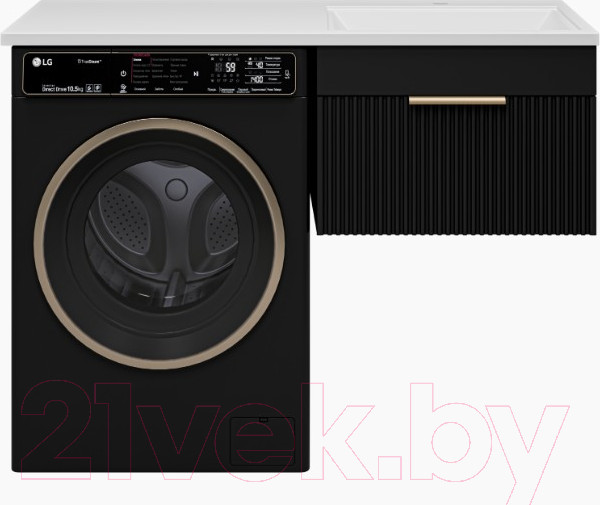600x505 pixels.
Task: Click the gold drawer handle on the cabinet
Action: pyautogui.click(x=457, y=100)
